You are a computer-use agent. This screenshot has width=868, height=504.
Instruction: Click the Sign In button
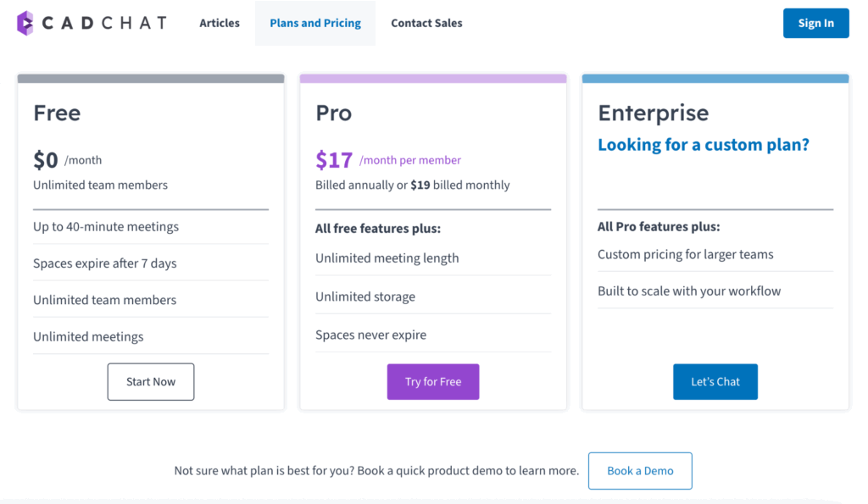click(x=815, y=23)
